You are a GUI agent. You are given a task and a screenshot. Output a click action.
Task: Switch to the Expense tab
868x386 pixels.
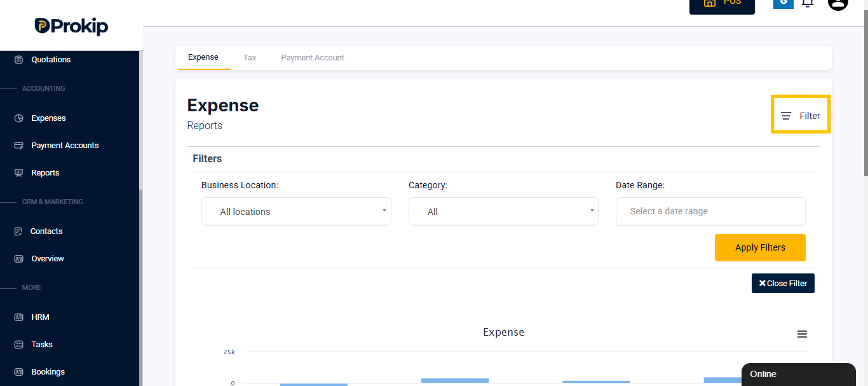(x=203, y=57)
